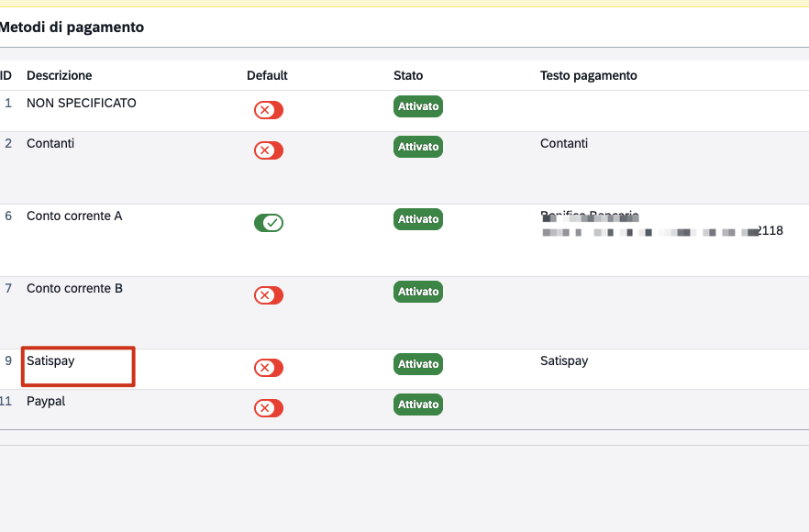Click Attivato badge in Paypal row
The height and width of the screenshot is (532, 809).
418,405
